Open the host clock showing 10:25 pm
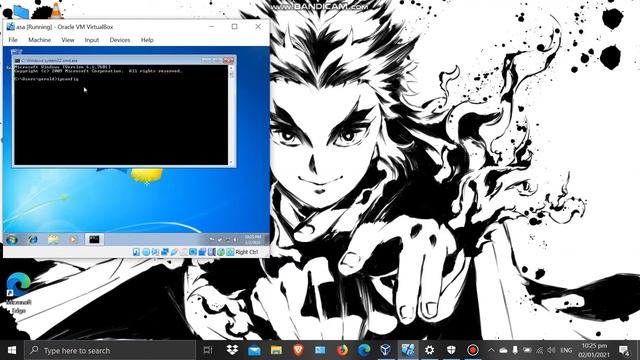 [x=594, y=350]
